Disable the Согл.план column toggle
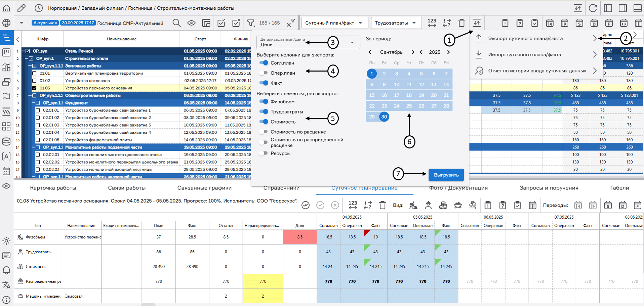644x308 pixels. (264, 63)
